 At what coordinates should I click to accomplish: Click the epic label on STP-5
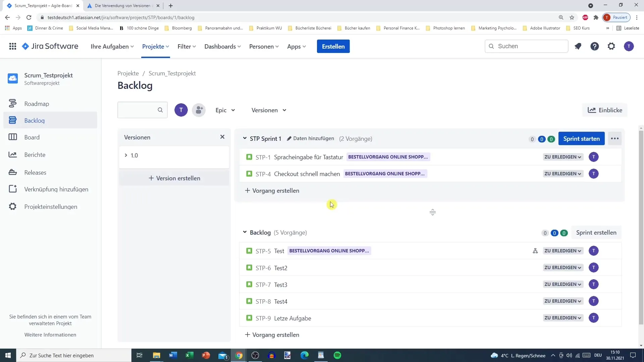(x=329, y=251)
